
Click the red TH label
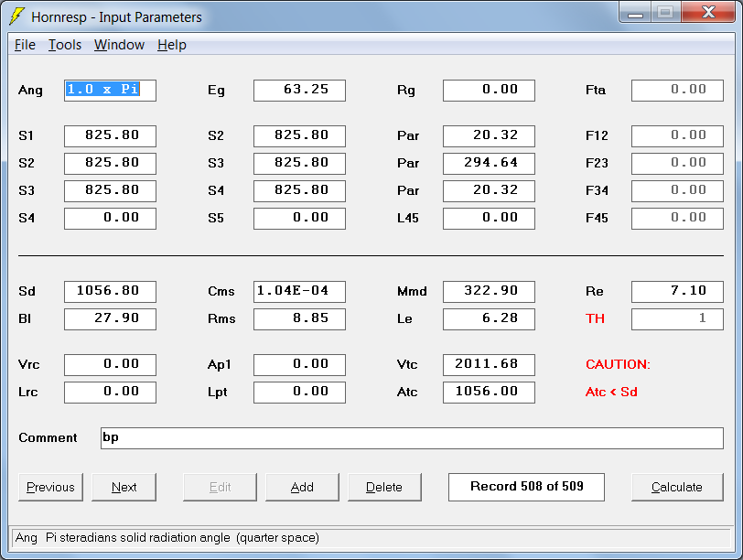(595, 318)
